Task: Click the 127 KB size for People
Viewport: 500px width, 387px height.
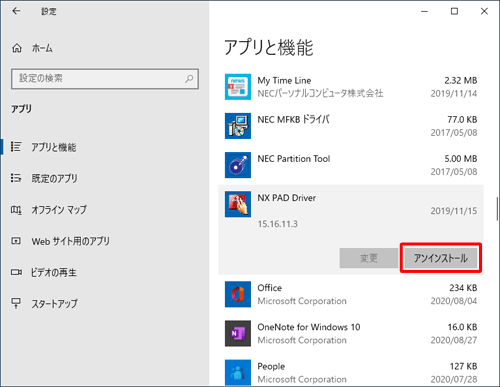Action: (463, 366)
